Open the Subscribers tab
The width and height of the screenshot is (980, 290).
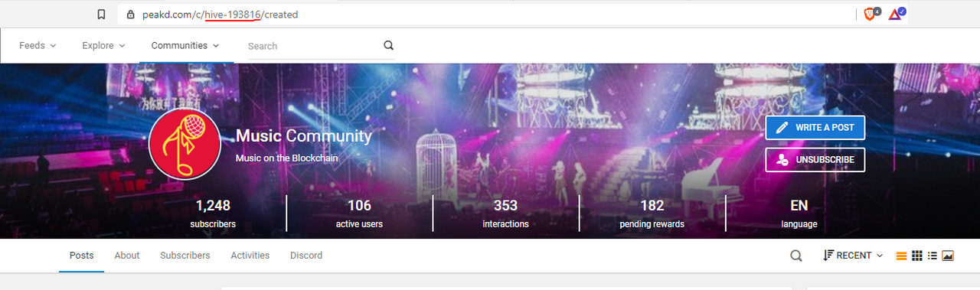coord(185,256)
